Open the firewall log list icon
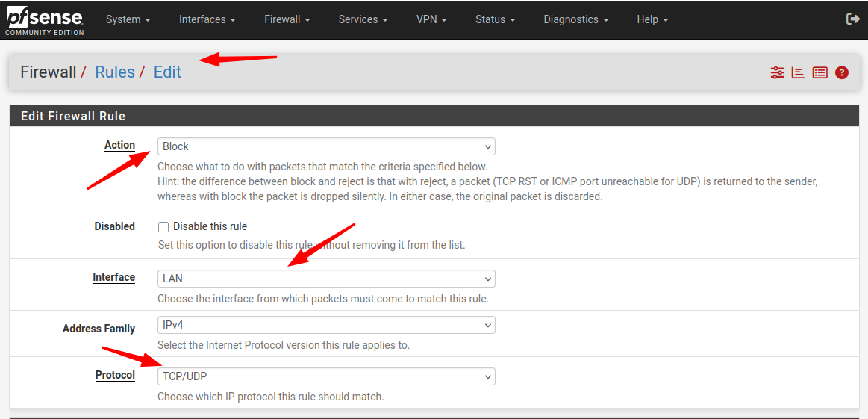 (819, 72)
